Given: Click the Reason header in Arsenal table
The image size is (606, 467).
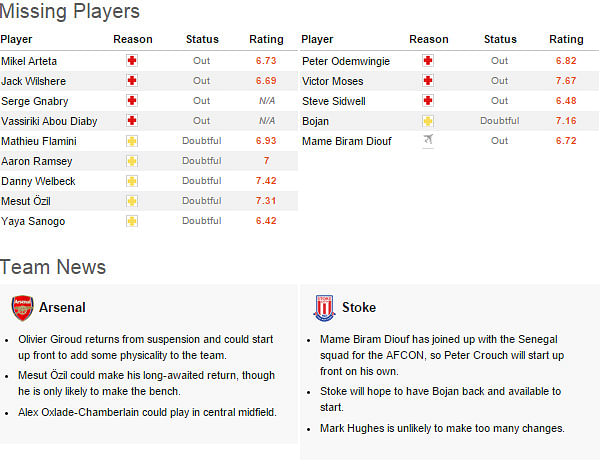Looking at the screenshot, I should pos(133,39).
